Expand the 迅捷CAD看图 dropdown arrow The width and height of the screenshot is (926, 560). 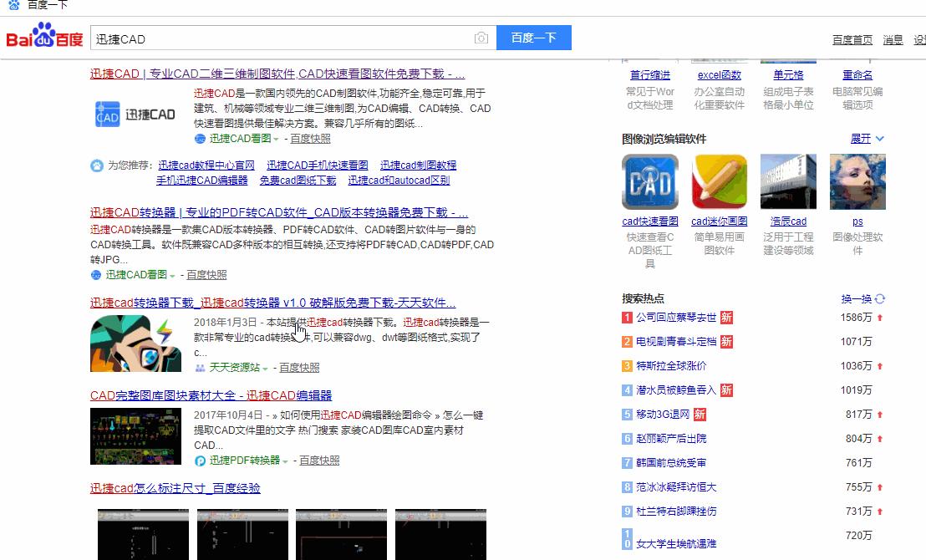[277, 140]
